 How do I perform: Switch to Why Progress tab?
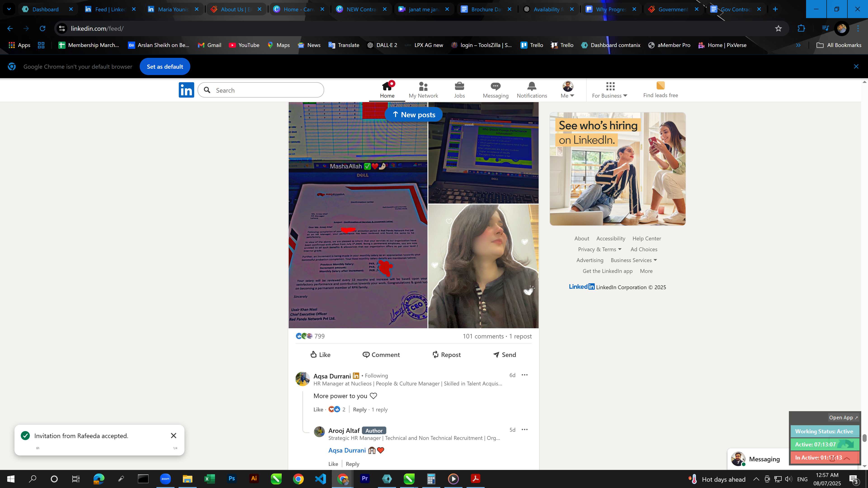[x=610, y=9]
